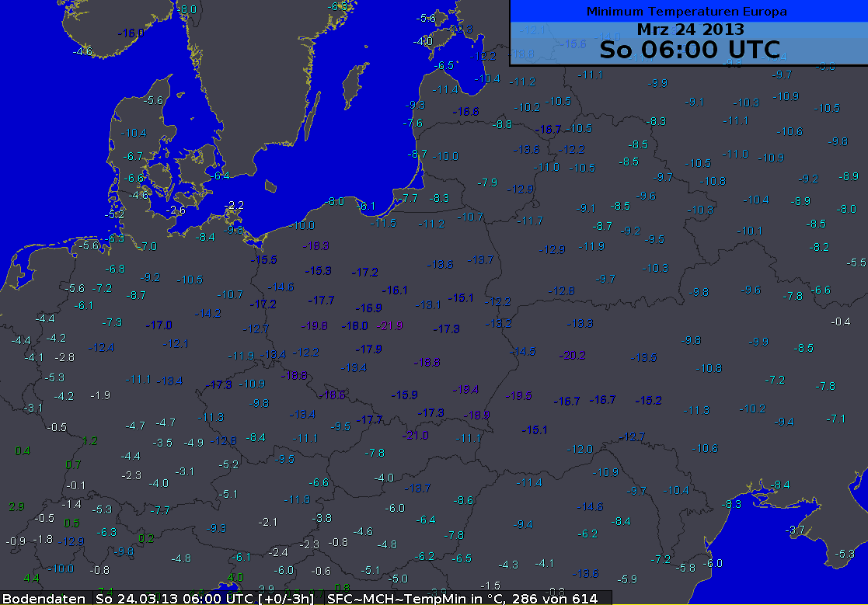Select the -2.8 white temperature value
Screen dimensions: 868x605
[64, 357]
